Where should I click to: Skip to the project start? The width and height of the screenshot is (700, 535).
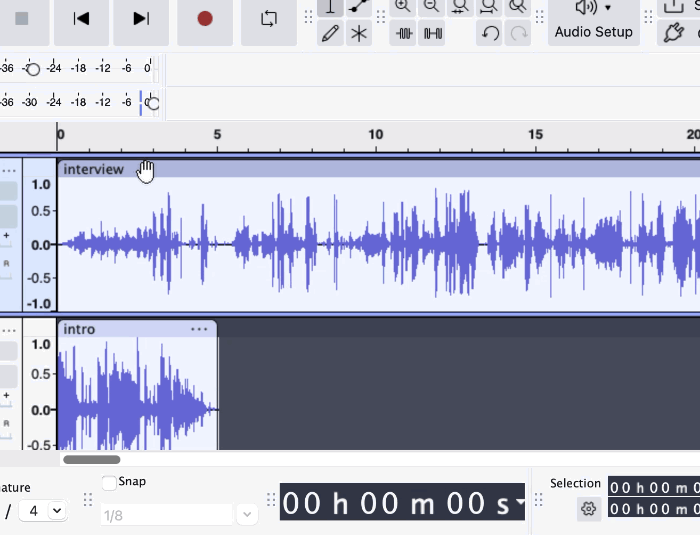tap(81, 19)
